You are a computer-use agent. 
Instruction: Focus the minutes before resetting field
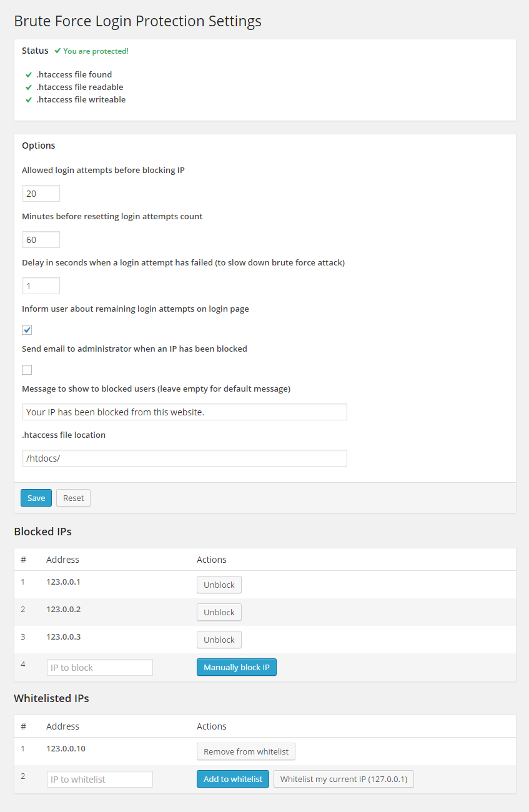click(x=41, y=240)
